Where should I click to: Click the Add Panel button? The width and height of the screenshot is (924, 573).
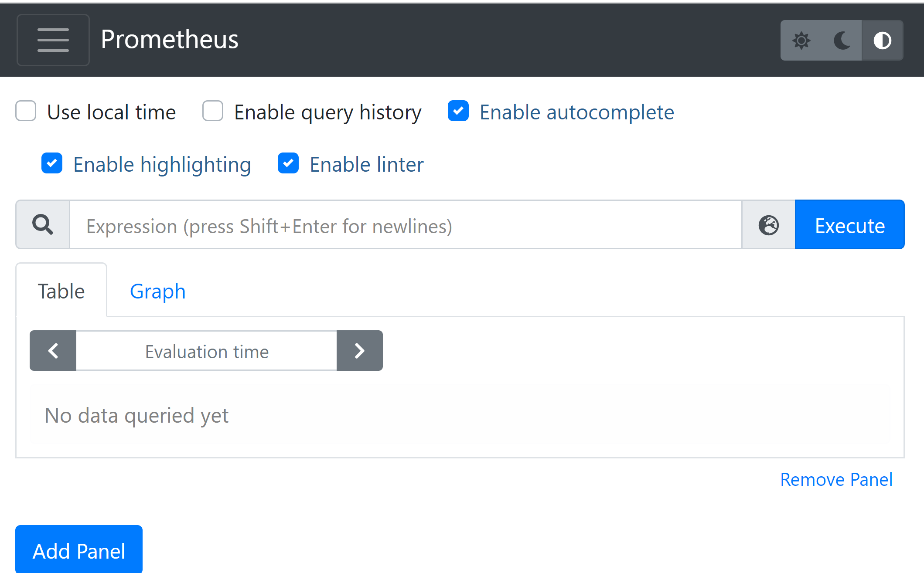(x=79, y=551)
